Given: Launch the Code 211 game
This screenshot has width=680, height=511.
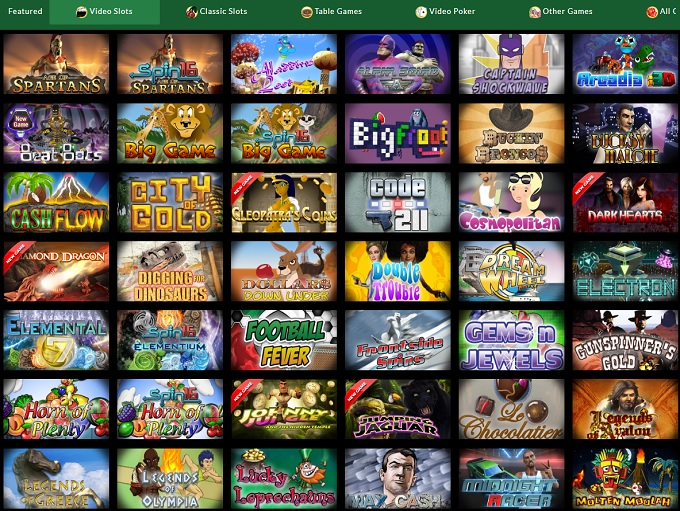Looking at the screenshot, I should pos(398,202).
